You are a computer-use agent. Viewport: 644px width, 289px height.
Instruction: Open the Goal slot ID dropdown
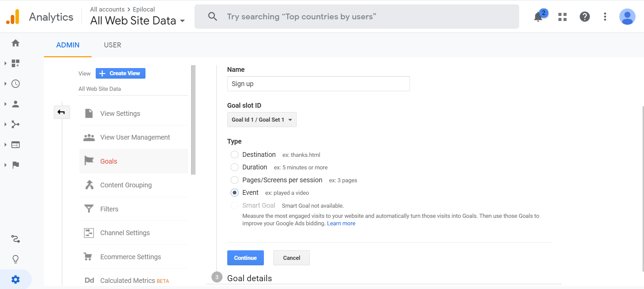(262, 120)
